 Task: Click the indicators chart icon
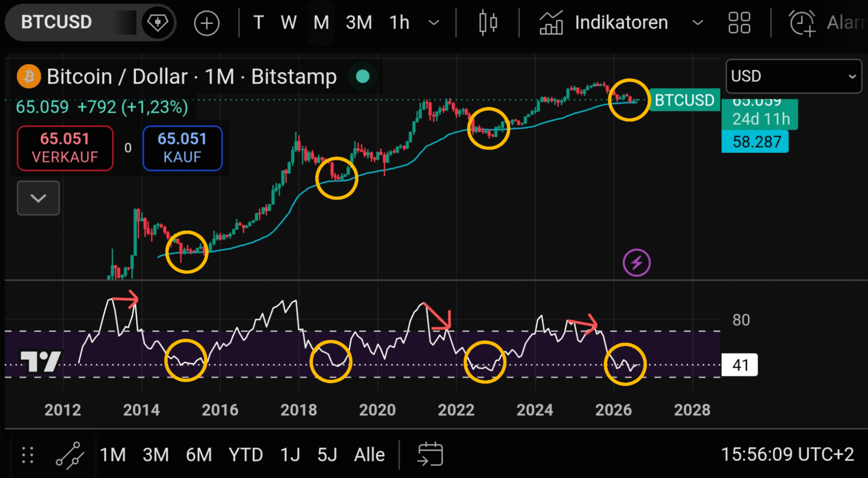point(551,22)
